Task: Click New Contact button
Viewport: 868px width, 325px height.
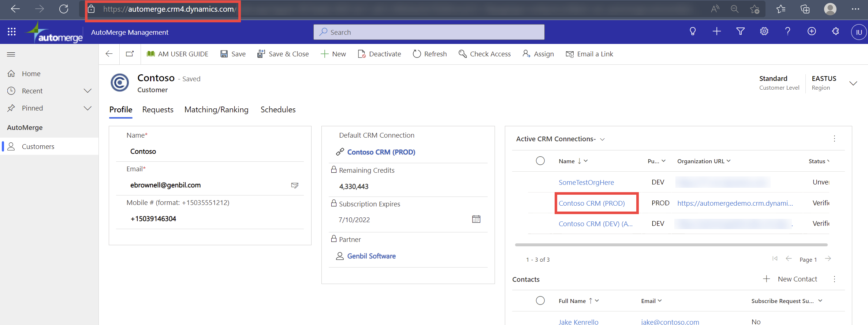Action: pos(790,279)
